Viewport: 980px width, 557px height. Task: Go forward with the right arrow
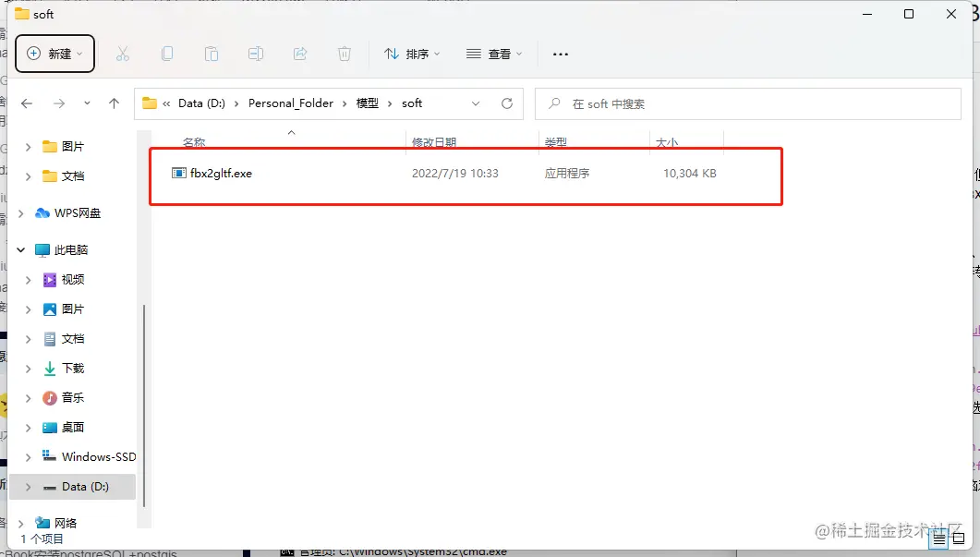point(59,103)
